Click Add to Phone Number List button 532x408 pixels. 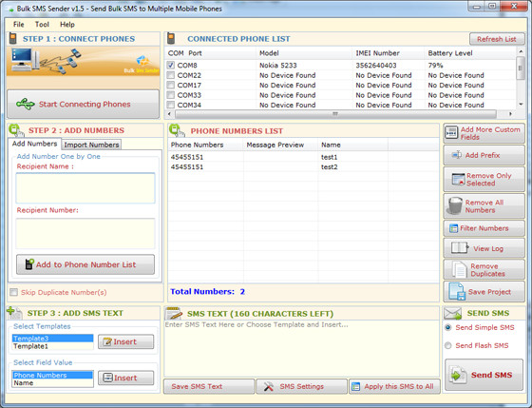[85, 264]
